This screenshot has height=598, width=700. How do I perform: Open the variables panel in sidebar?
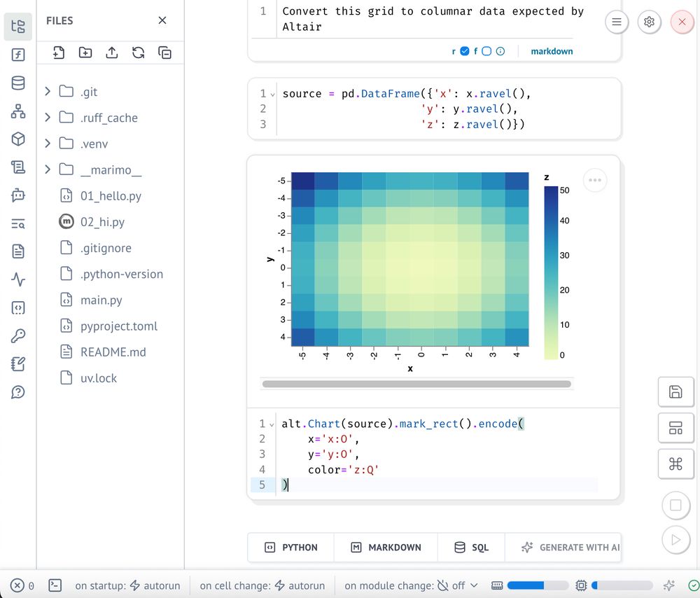[x=18, y=55]
